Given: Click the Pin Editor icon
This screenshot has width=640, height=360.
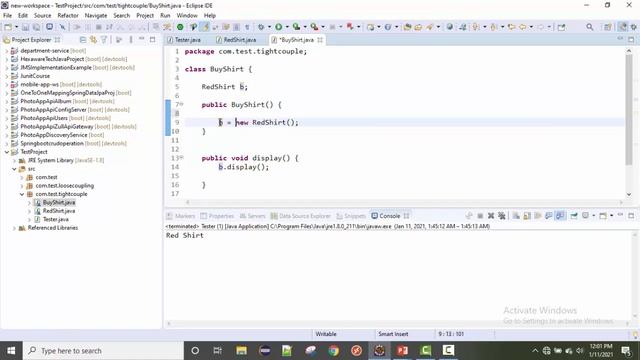Looking at the screenshot, I should (x=562, y=27).
